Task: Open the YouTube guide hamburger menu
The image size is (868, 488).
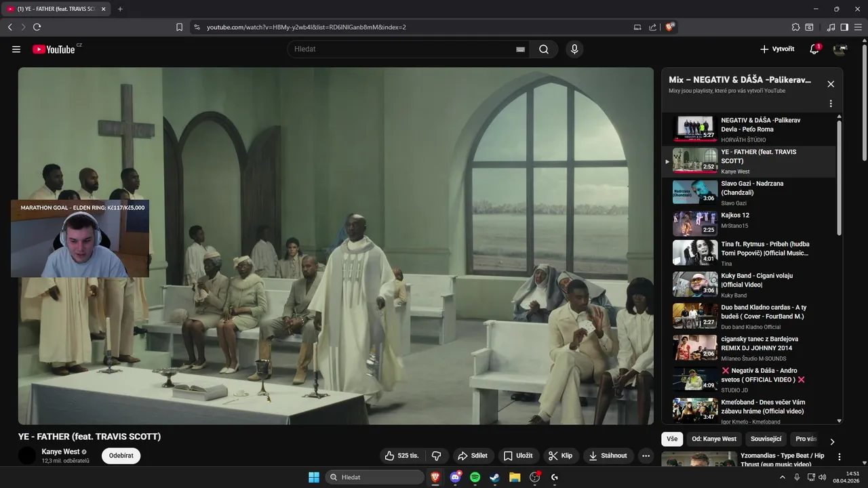Action: [16, 49]
